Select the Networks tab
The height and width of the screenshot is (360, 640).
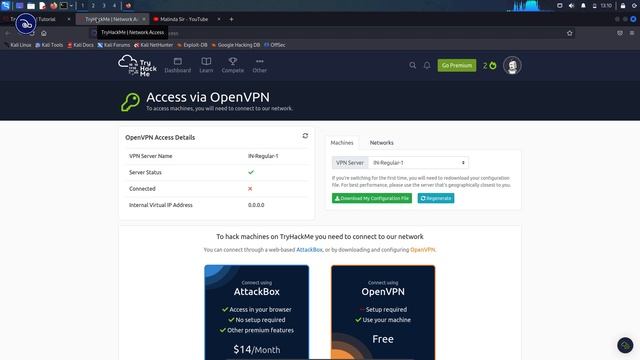[382, 142]
